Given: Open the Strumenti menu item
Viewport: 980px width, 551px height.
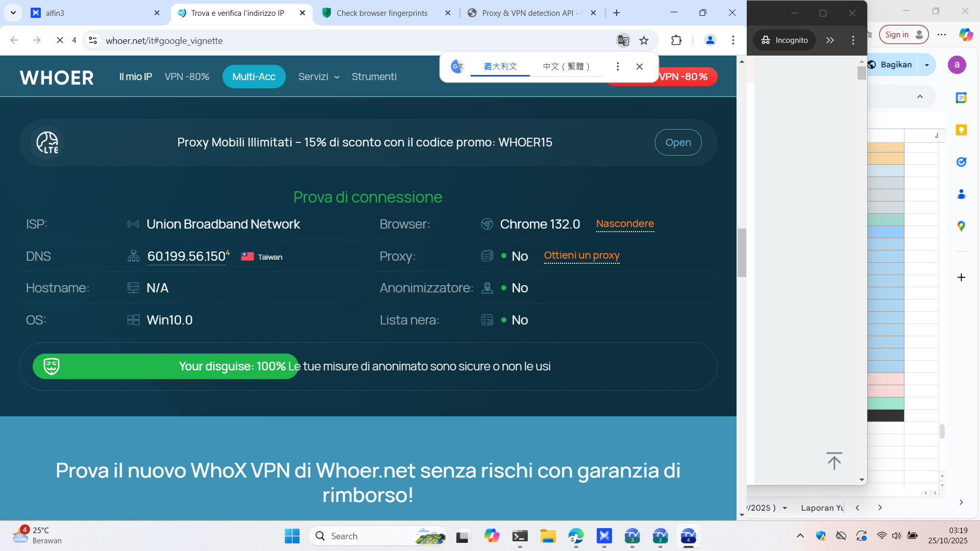Looking at the screenshot, I should 374,77.
